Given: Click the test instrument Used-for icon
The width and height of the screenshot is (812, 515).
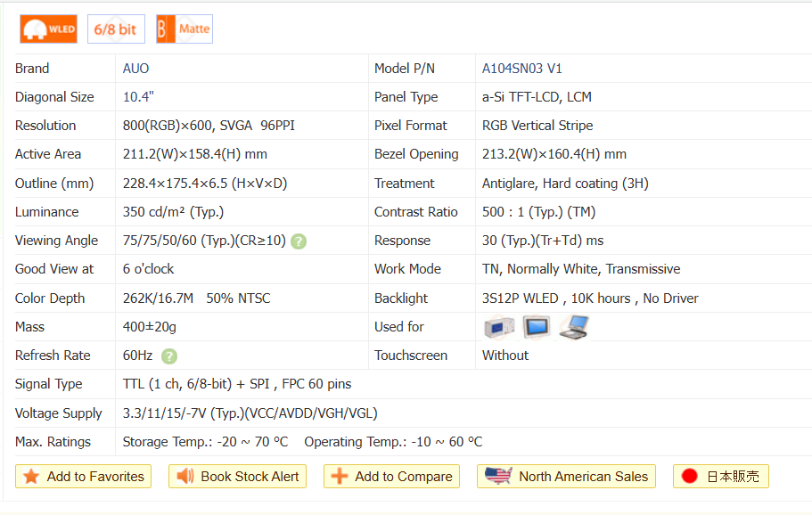Looking at the screenshot, I should pyautogui.click(x=499, y=327).
